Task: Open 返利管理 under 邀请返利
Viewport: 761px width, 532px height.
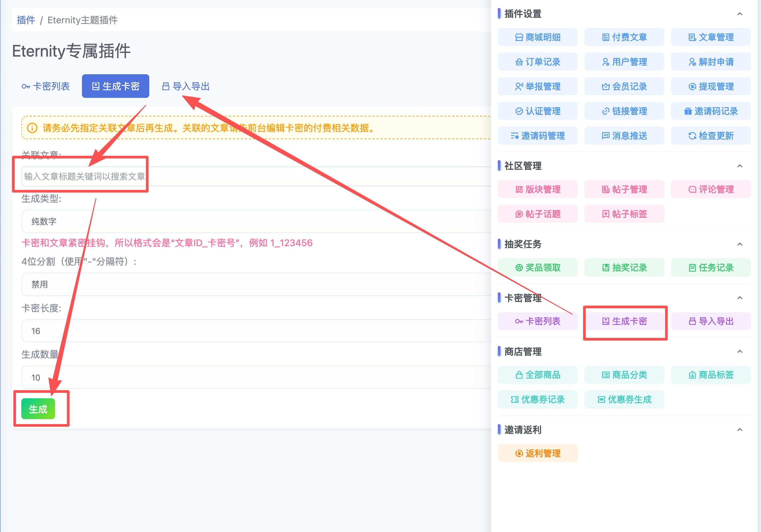Action: (537, 453)
